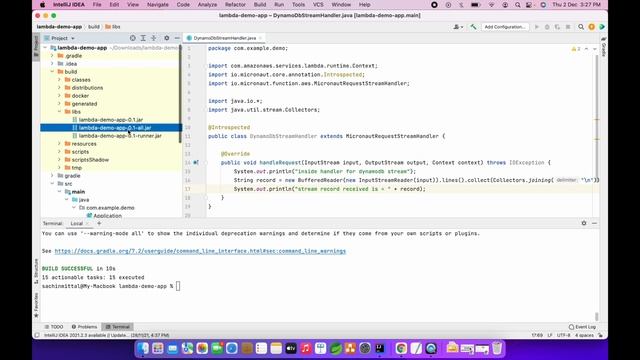Expand the .idea folder
This screenshot has height=360, width=640.
52,64
